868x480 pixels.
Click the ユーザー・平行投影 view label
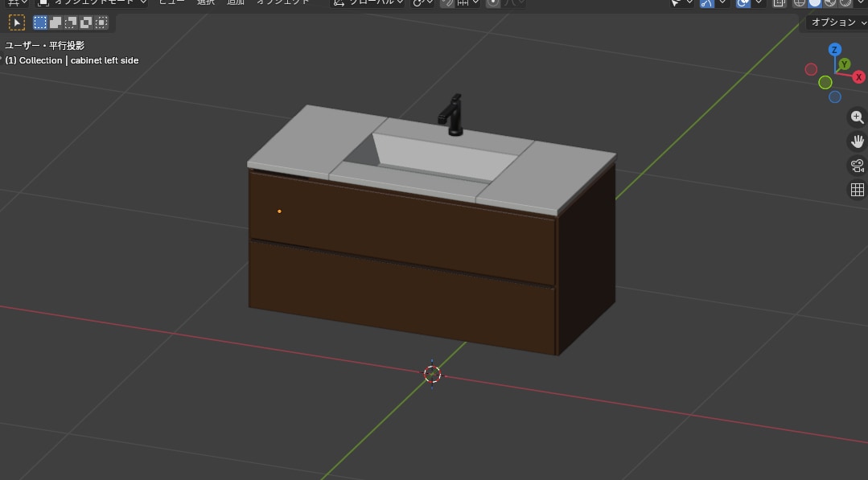45,45
